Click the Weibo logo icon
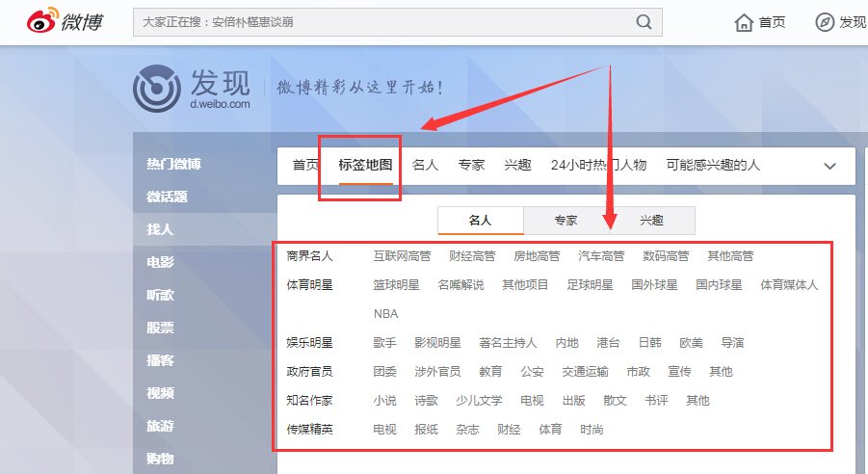 pos(42,20)
